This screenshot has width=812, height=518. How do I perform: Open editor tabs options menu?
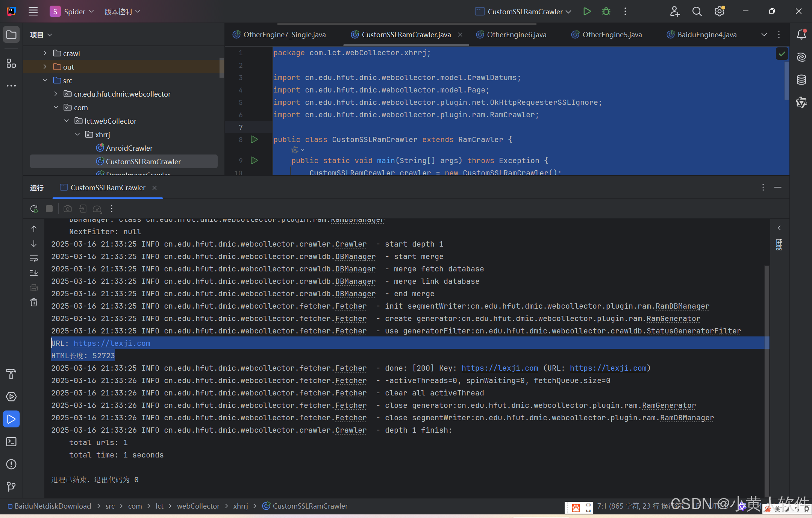pos(779,35)
